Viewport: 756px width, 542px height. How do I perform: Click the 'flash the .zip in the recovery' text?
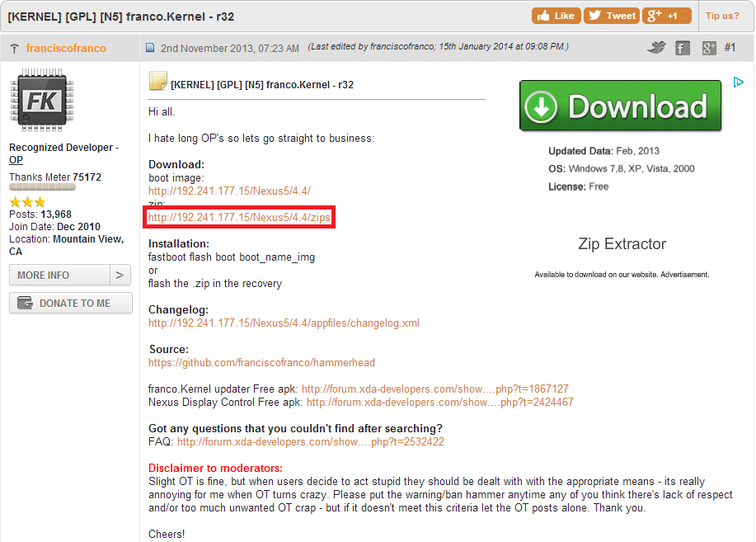pos(215,284)
